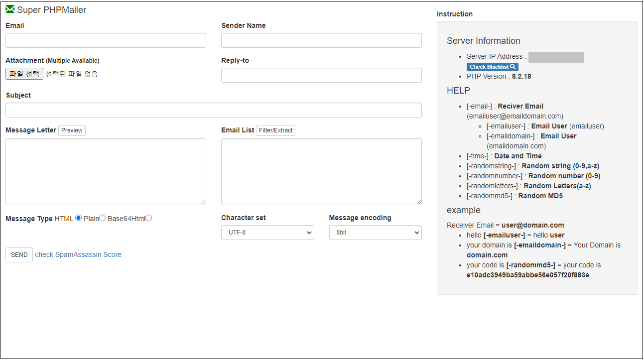The width and height of the screenshot is (644, 360).
Task: Click inside the Message Letter textarea
Action: [106, 172]
